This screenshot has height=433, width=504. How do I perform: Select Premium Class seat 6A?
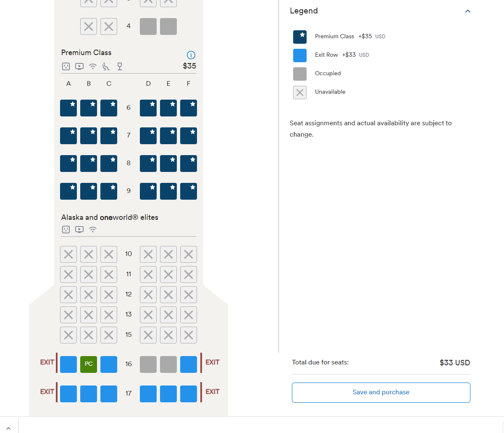point(68,108)
